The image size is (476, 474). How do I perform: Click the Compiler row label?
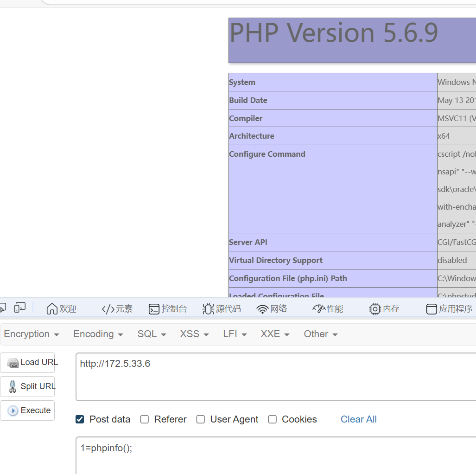click(x=246, y=118)
